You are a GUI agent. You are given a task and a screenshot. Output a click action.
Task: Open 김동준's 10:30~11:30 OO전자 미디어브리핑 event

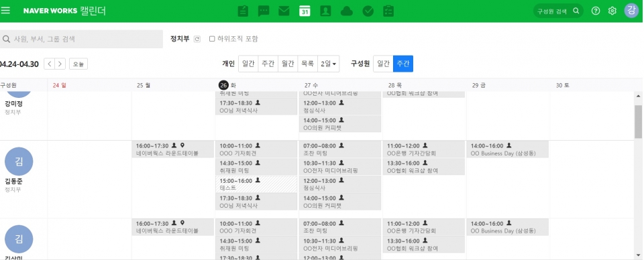click(x=340, y=167)
